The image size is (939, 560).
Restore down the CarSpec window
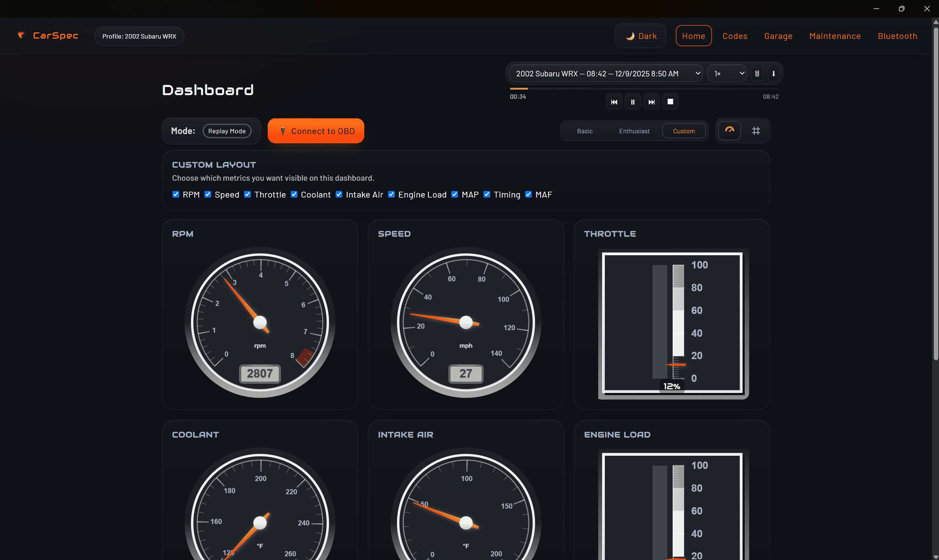coord(901,9)
